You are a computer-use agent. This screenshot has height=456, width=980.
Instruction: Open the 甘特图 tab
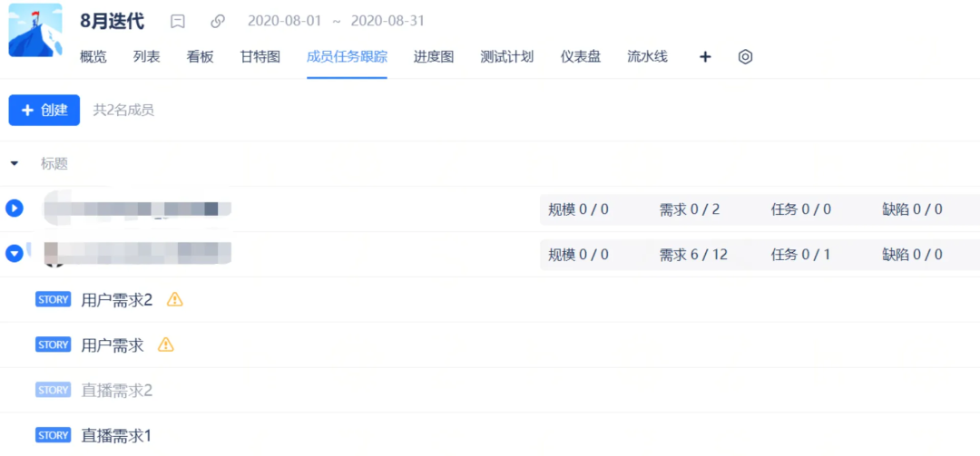coord(260,57)
